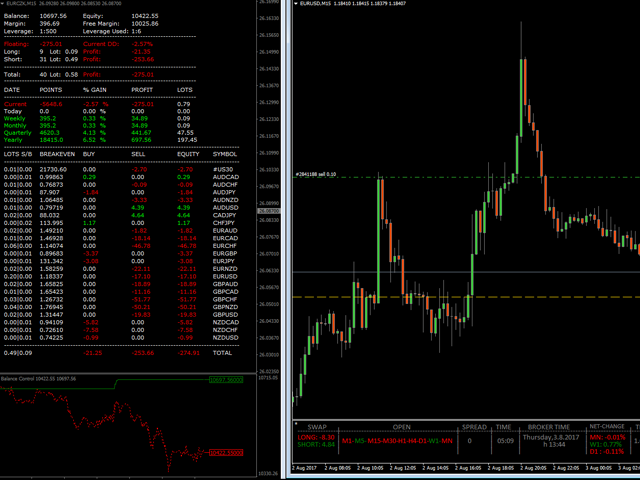Click the red 10422.55 equity price tag
Image resolution: width=640 pixels, height=480 pixels.
[228, 453]
